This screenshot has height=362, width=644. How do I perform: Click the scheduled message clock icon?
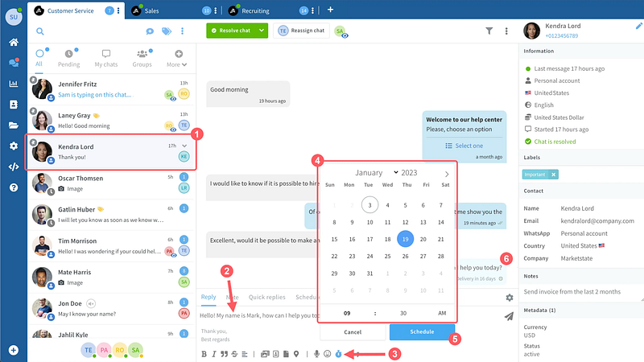(x=339, y=354)
